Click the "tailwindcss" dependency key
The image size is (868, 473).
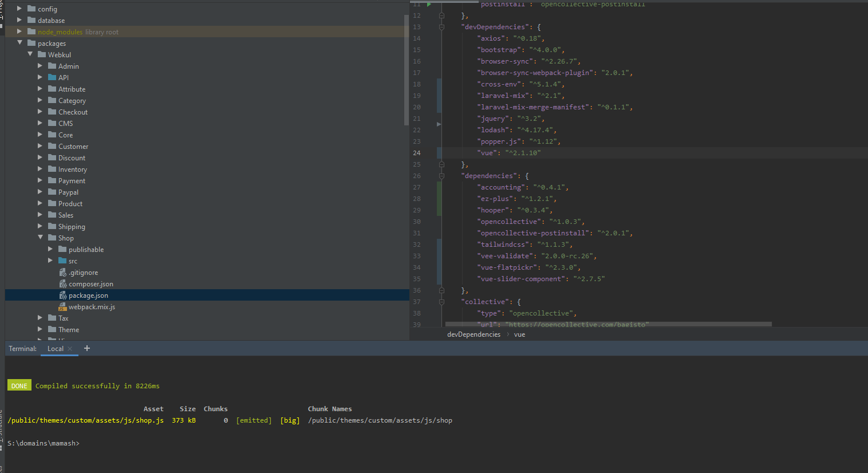[x=503, y=245]
